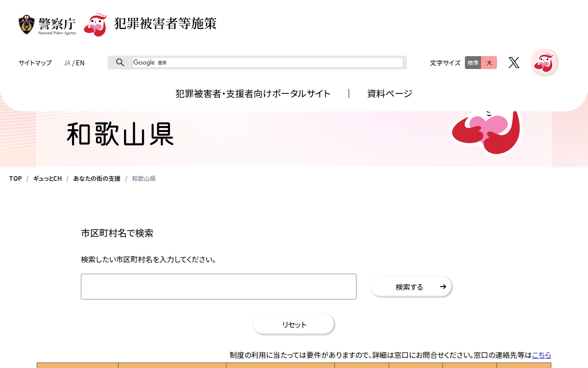Open the X social media icon
Viewport: 588px width, 368px height.
tap(514, 63)
